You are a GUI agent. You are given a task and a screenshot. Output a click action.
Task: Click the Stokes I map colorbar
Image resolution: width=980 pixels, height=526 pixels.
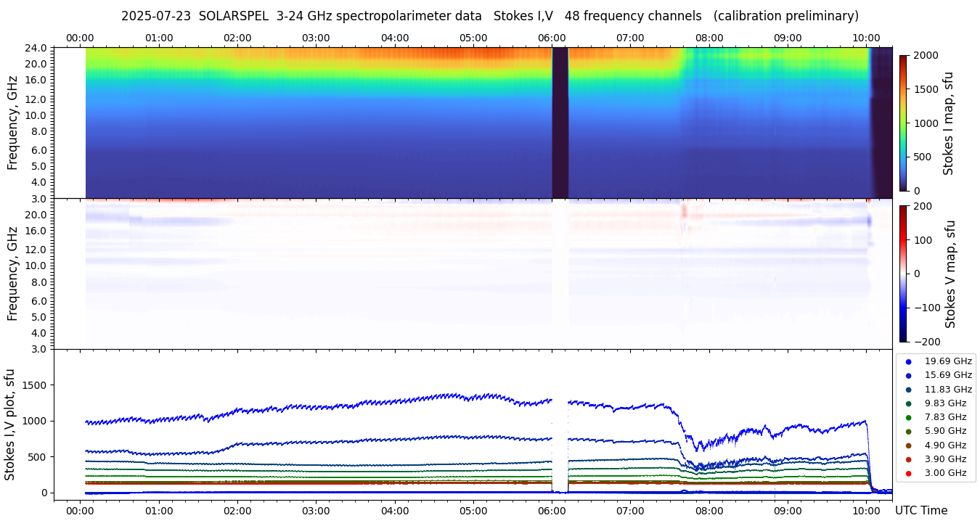pyautogui.click(x=903, y=123)
